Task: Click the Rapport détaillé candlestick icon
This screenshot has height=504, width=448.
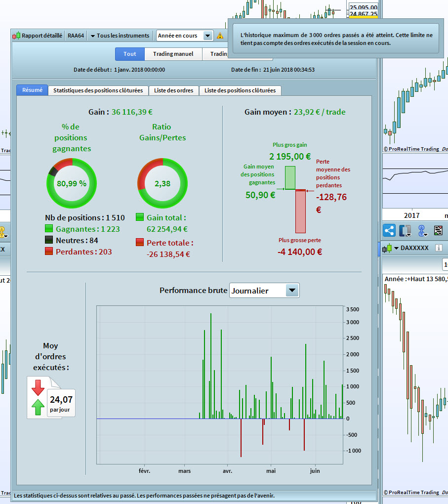Action: tap(16, 36)
